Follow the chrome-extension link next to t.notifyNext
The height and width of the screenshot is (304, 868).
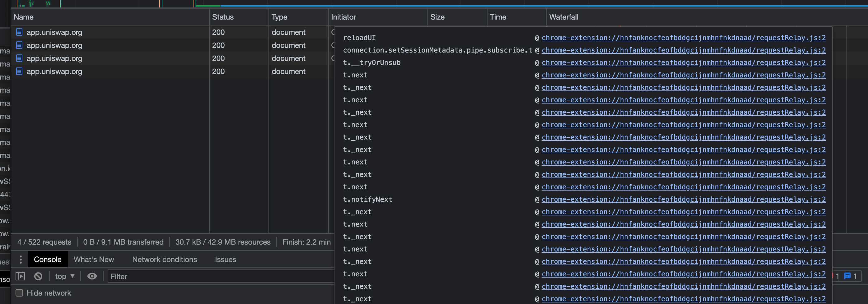point(684,199)
